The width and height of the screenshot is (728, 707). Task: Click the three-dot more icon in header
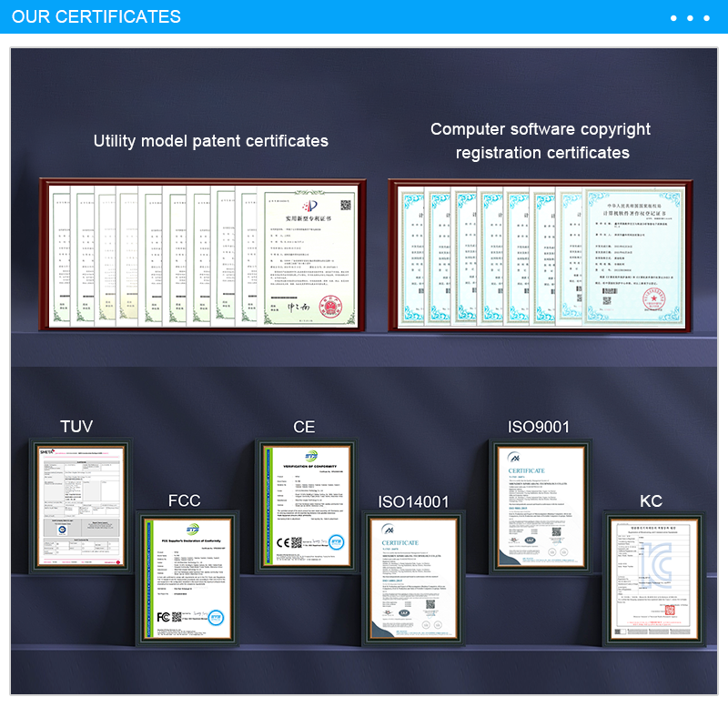[x=690, y=17]
